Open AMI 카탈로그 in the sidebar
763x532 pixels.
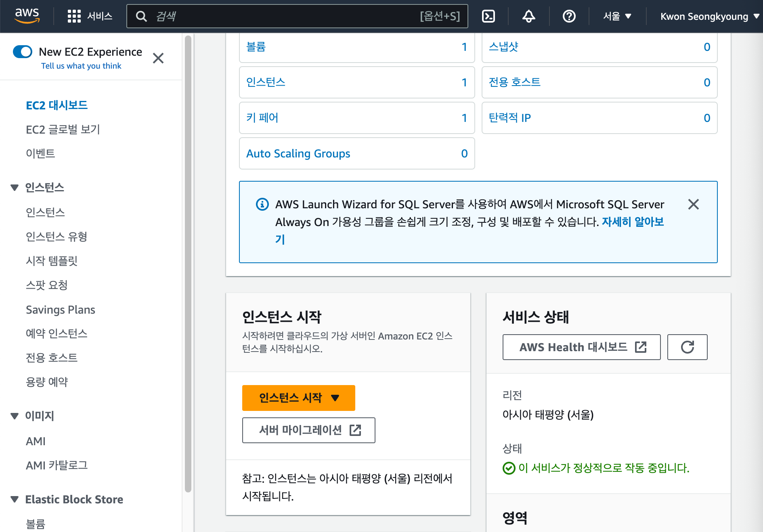tap(57, 465)
